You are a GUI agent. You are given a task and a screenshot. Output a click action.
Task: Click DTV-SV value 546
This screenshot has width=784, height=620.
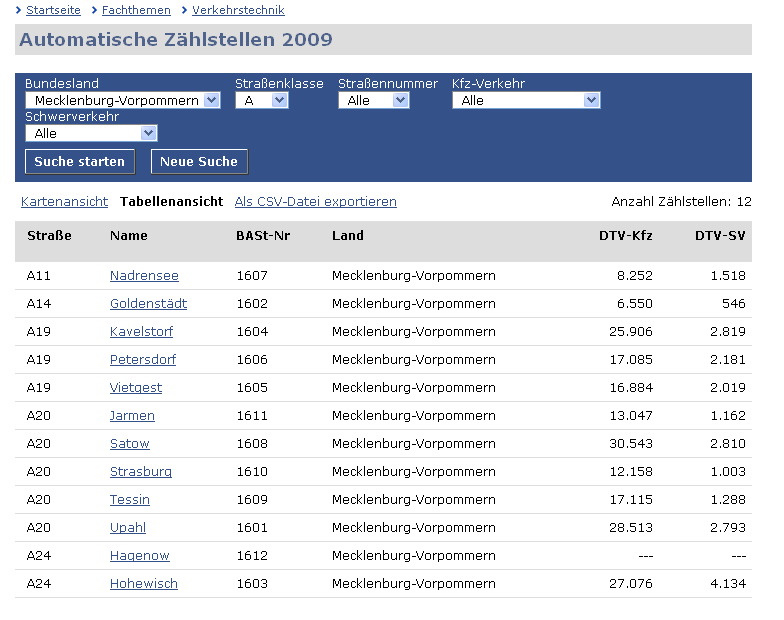point(734,304)
